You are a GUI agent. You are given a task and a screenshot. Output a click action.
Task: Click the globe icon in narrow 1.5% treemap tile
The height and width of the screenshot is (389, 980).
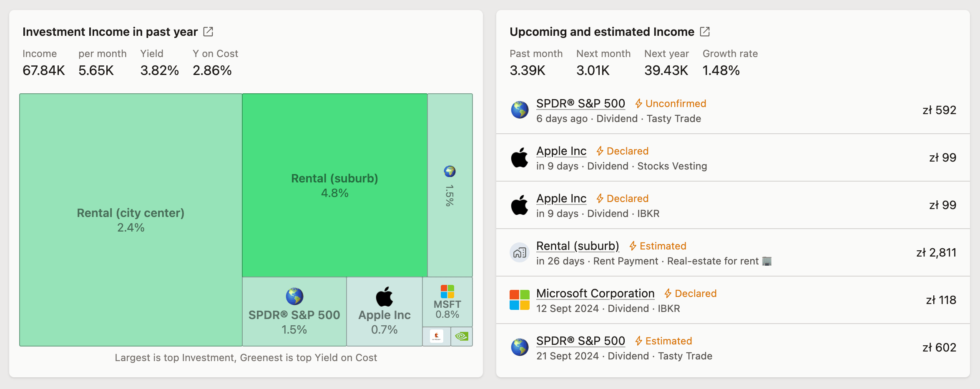point(450,171)
